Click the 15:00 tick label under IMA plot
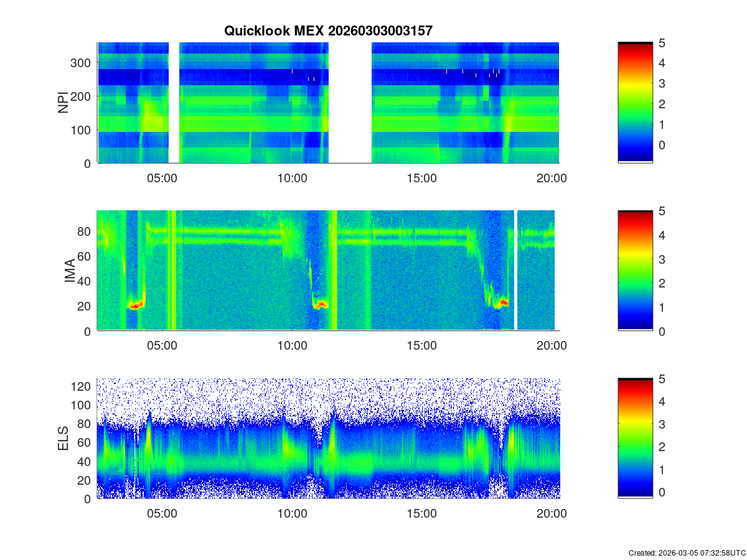747x560 pixels. pyautogui.click(x=421, y=347)
